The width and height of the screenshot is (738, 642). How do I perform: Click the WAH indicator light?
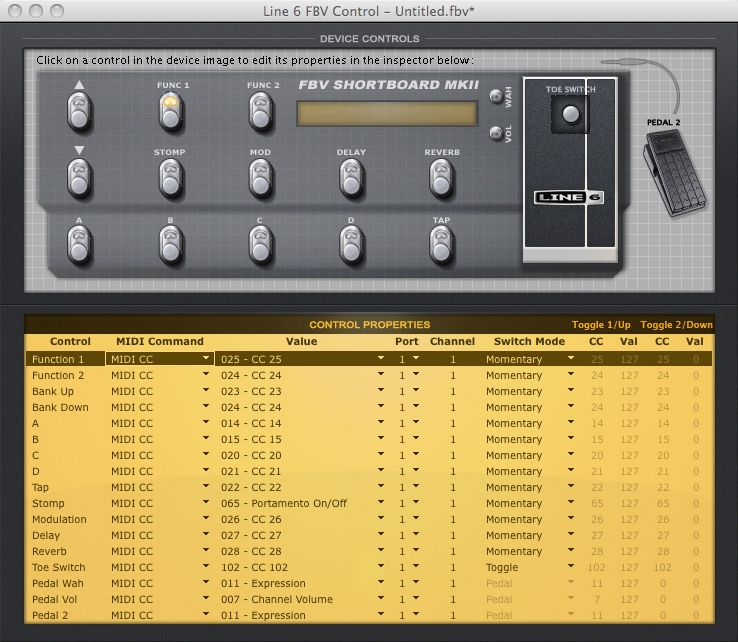(495, 97)
